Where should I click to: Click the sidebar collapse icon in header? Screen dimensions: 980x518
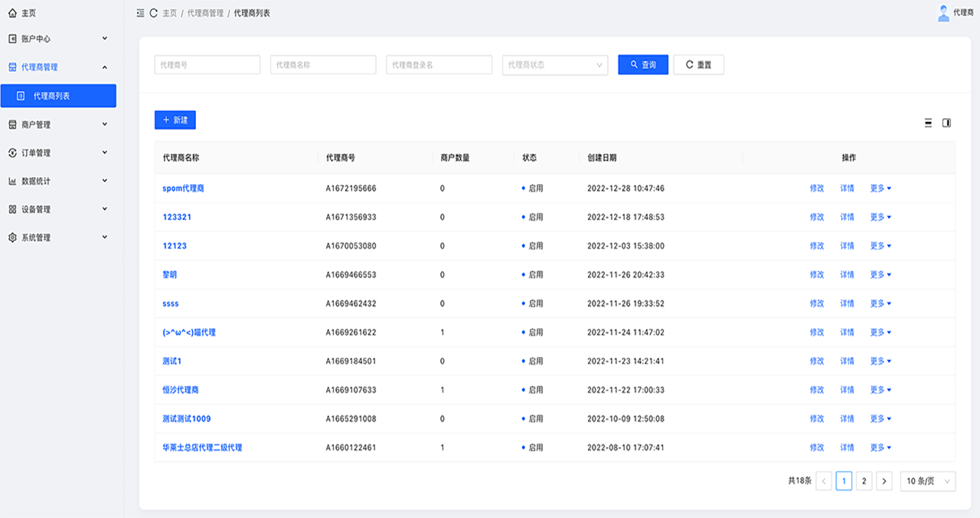[x=140, y=13]
